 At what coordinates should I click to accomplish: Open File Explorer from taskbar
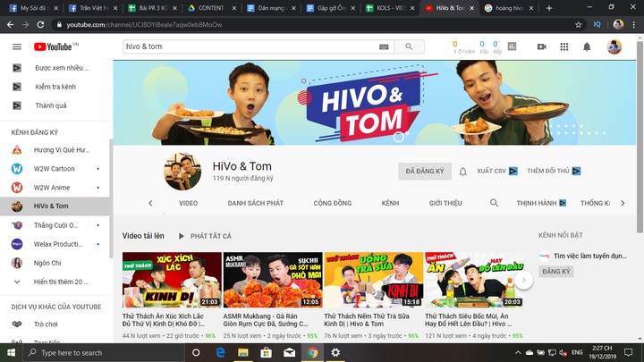pos(243,353)
